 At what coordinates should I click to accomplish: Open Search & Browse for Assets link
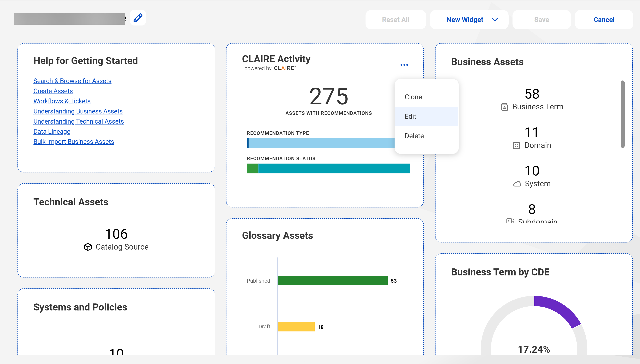(72, 81)
